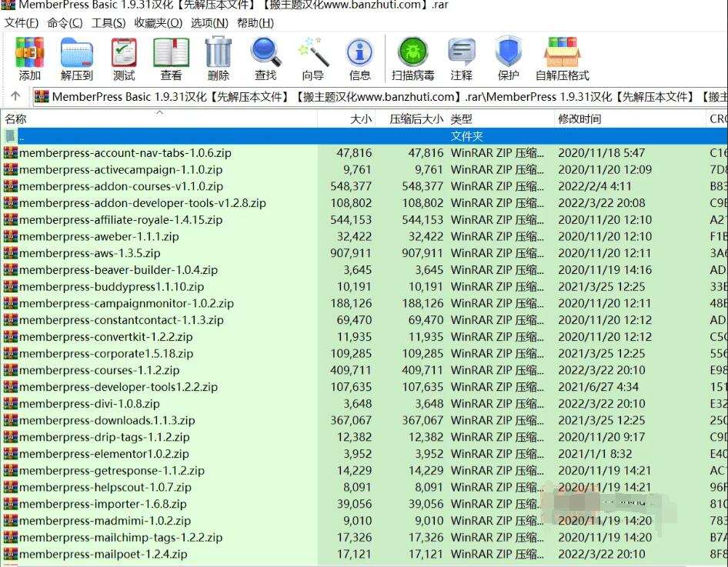The image size is (728, 567).
Task: Click date 2021/1/1 8:32
Action: [595, 453]
